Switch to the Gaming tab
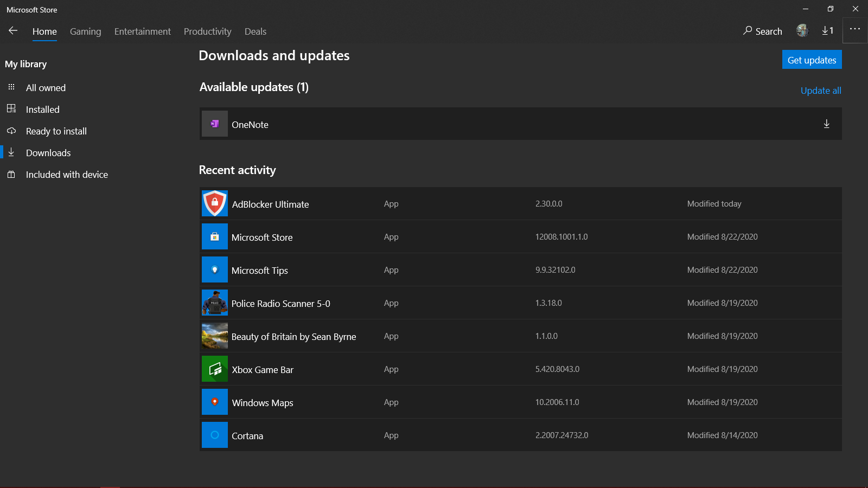This screenshot has width=868, height=488. (86, 31)
